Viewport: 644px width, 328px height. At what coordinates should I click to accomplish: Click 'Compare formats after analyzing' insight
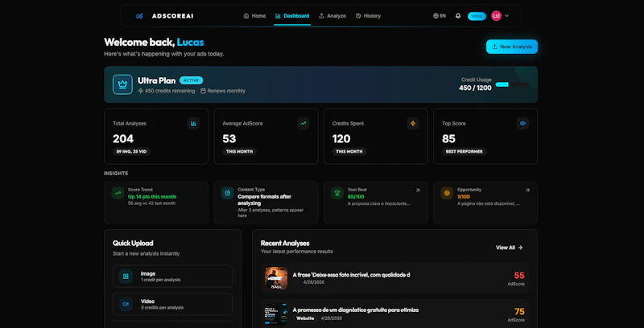pos(265,199)
